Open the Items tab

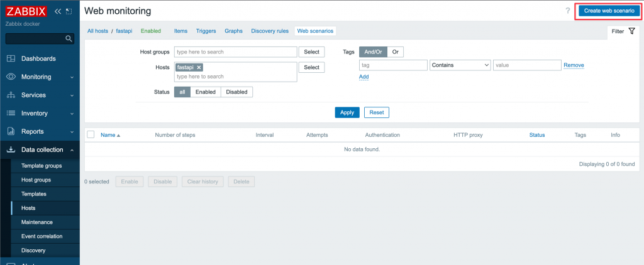tap(180, 31)
